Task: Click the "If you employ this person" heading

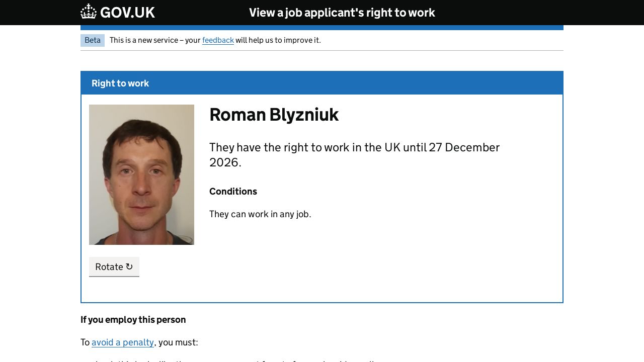Action: [x=133, y=320]
